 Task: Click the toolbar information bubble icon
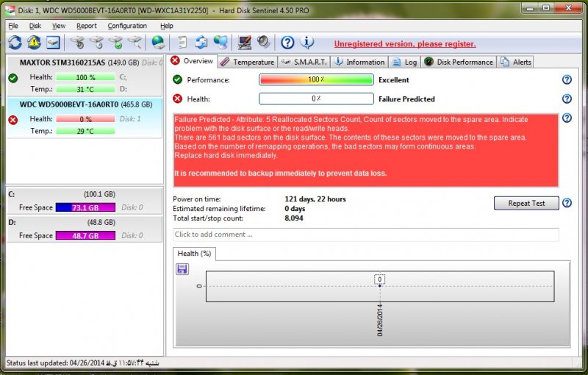(306, 43)
